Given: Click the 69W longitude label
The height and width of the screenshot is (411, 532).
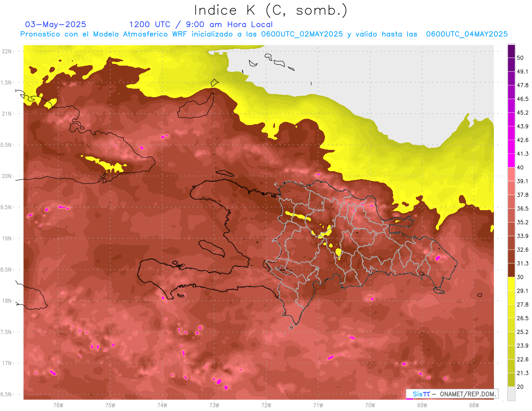Looking at the screenshot, I should click(x=422, y=405).
